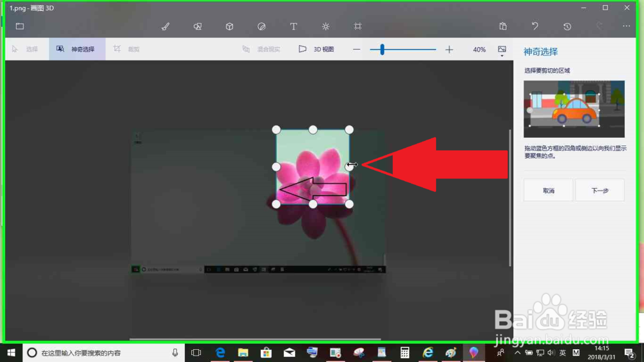Open Task View on the taskbar
Viewport: 644px width, 362px height.
pos(196,352)
